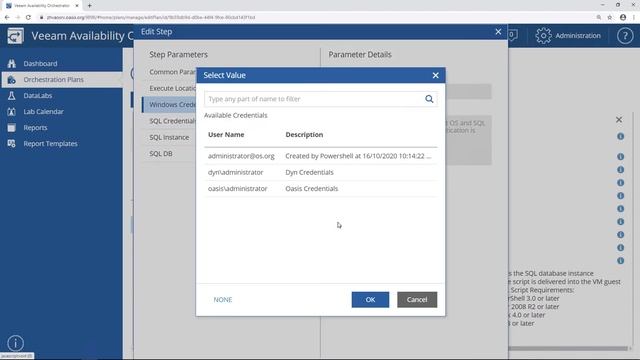Close the Edit Step dialog

click(x=498, y=32)
